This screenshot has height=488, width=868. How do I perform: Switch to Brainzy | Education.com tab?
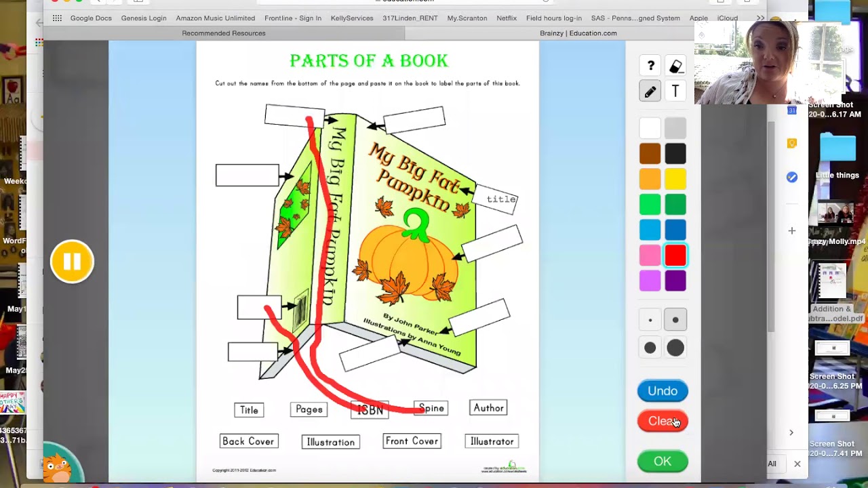pyautogui.click(x=578, y=33)
